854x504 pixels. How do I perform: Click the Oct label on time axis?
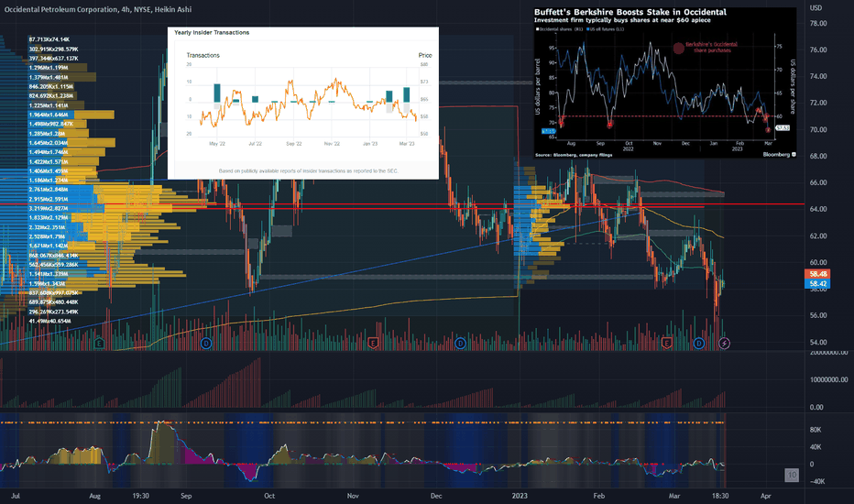click(269, 496)
